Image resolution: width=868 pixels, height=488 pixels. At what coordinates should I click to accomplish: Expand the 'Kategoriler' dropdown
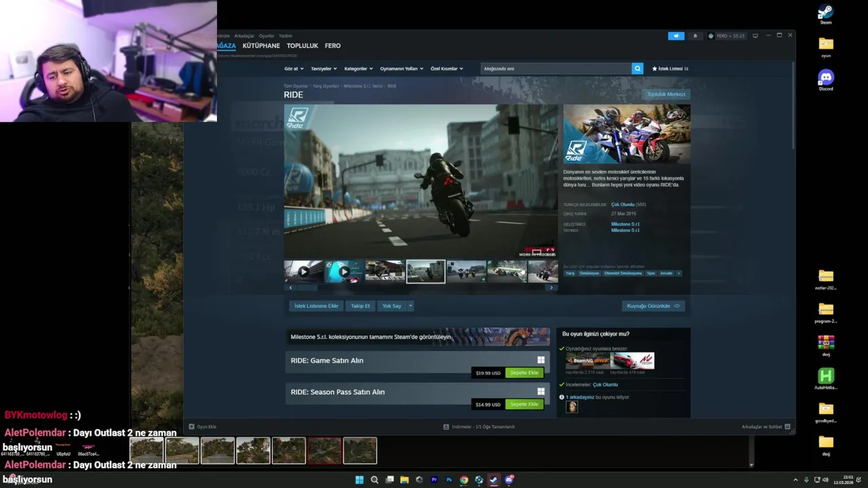(359, 68)
